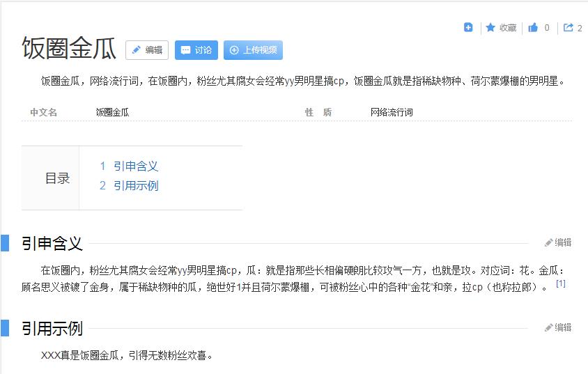Open the share icon at top right
This screenshot has width=588, height=374.
point(568,28)
